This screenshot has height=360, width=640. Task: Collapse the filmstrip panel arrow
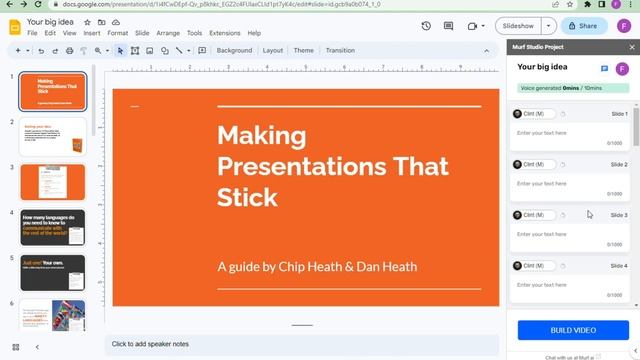pyautogui.click(x=37, y=347)
